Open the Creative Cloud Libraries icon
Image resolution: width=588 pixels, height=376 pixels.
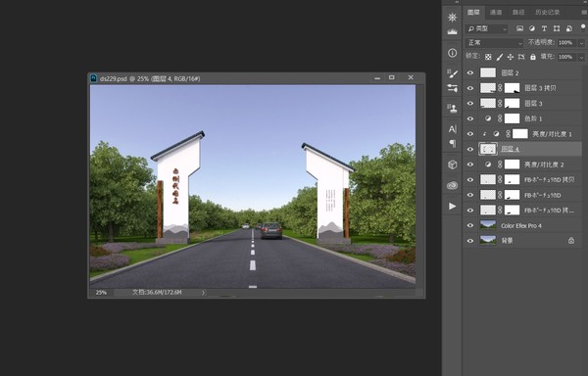452,185
